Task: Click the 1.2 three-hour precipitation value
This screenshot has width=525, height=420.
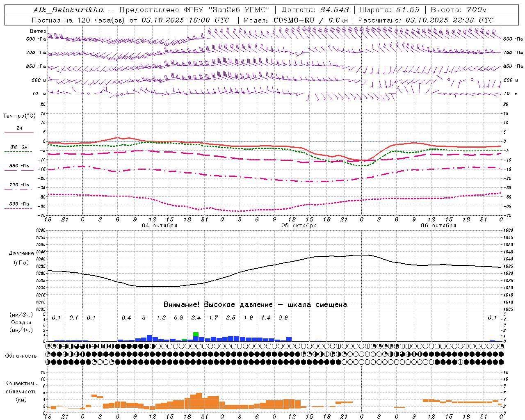Action: pyautogui.click(x=161, y=318)
